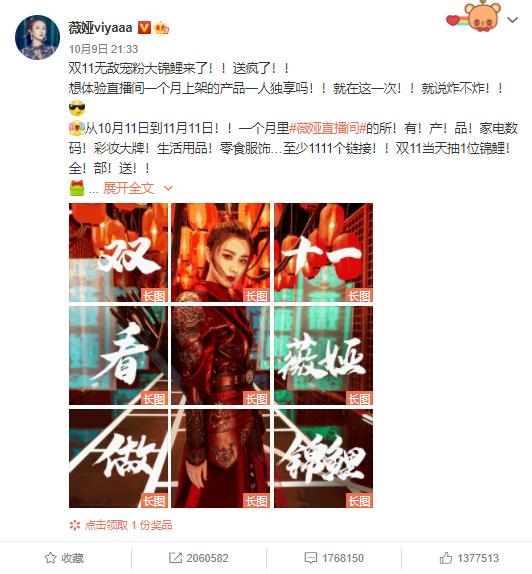Click 点击领取 1 份奖品 prize link
This screenshot has height=574, width=532.
(x=120, y=525)
